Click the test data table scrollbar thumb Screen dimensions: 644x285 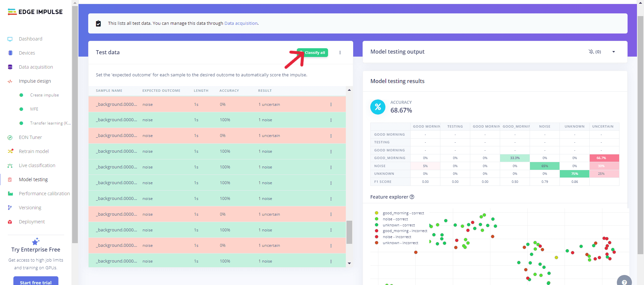pyautogui.click(x=349, y=232)
